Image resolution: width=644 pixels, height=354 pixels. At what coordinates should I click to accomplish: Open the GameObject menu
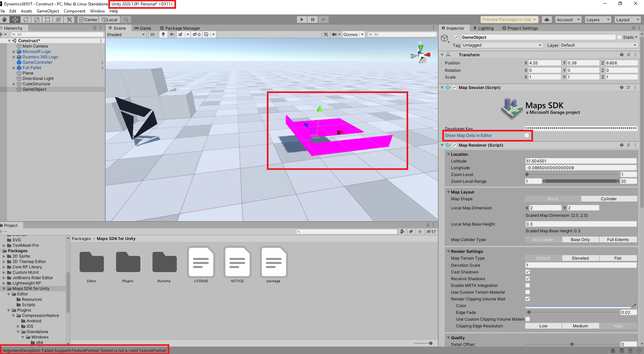pos(48,11)
